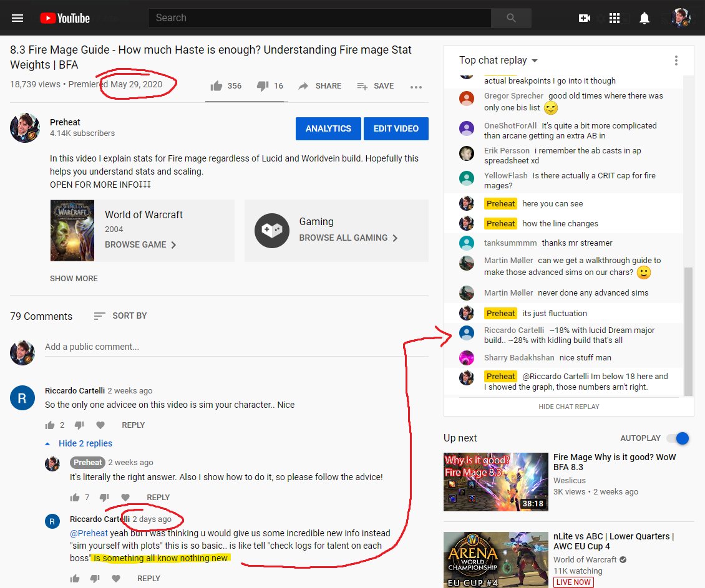Like Riccardo's '2 days ago' reply
The height and width of the screenshot is (588, 705).
pyautogui.click(x=75, y=579)
